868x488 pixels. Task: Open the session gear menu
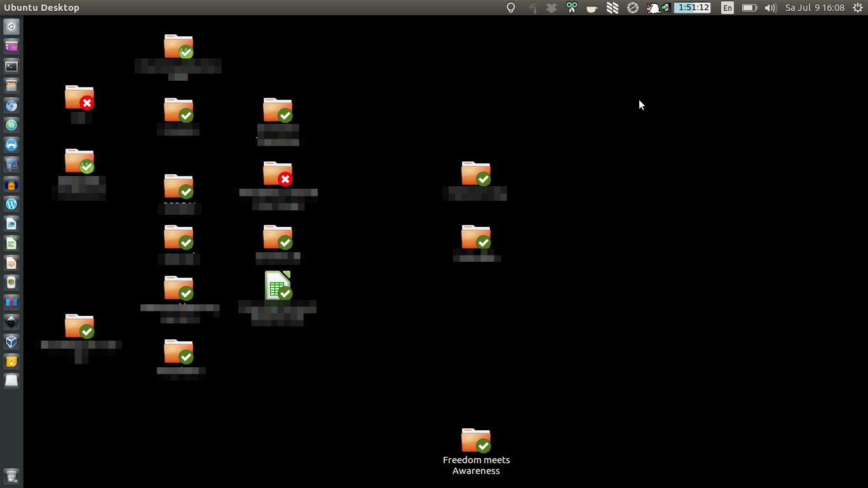(x=858, y=8)
